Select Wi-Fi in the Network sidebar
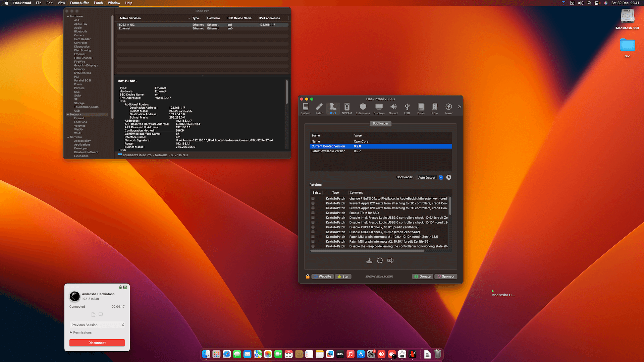Screen dimensions: 644x362 click(x=77, y=133)
